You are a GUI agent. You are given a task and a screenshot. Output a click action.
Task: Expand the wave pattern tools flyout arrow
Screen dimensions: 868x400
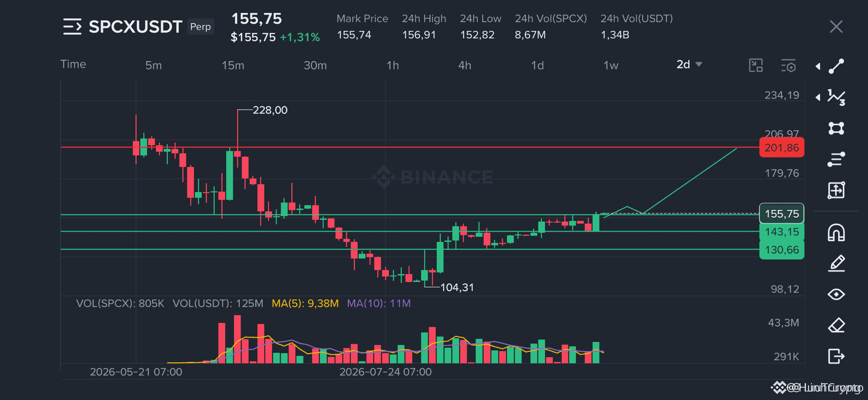click(818, 97)
